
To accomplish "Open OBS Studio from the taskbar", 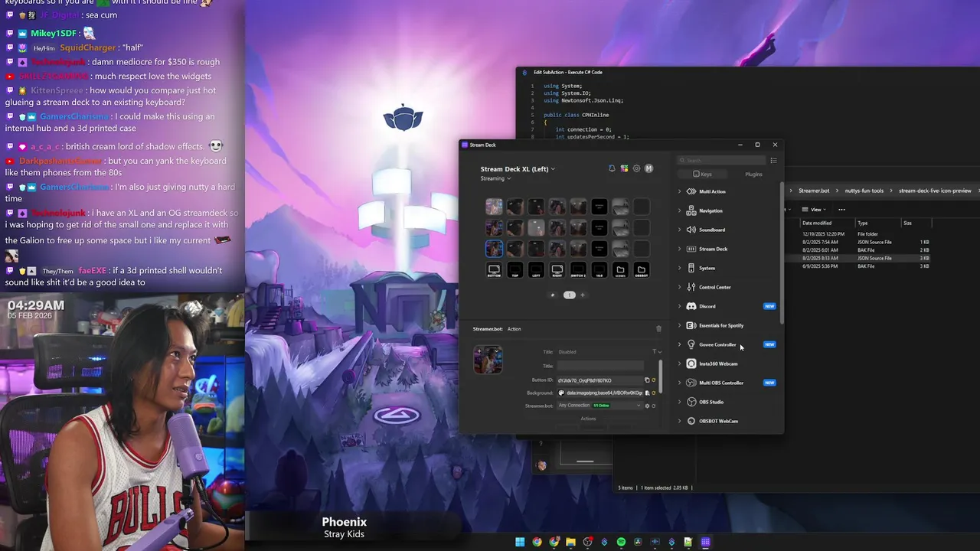I will [587, 542].
